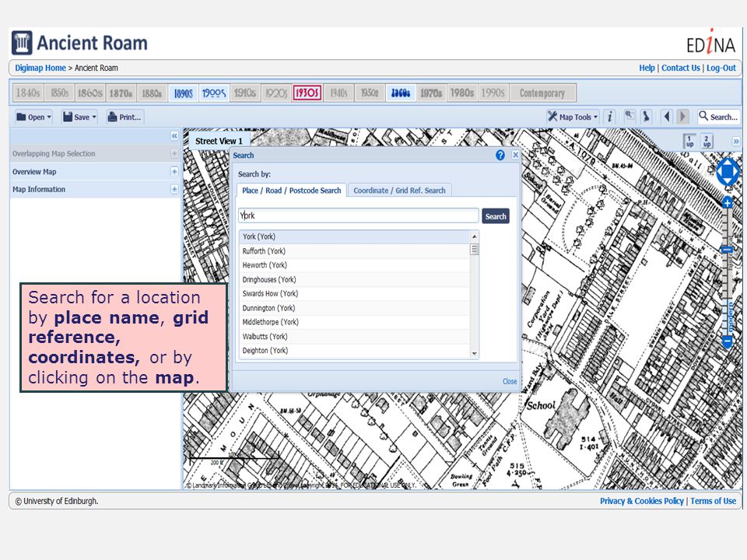The height and width of the screenshot is (560, 747).
Task: Select the zoom-to-area magnifier tool
Action: (x=630, y=116)
